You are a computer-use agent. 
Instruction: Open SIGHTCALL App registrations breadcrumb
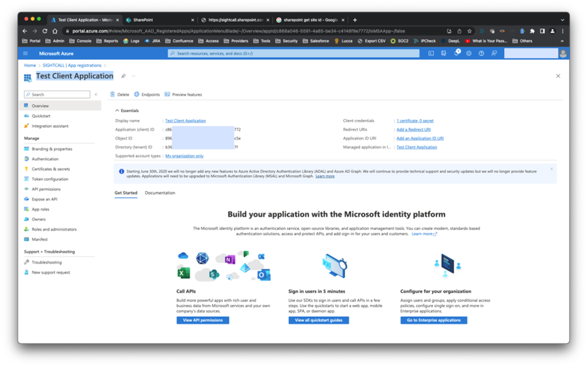[72, 65]
